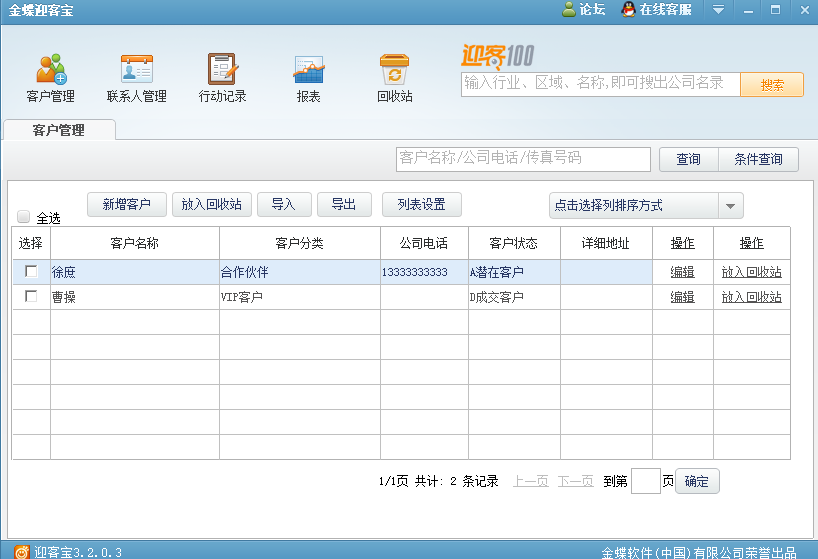The height and width of the screenshot is (559, 818).
Task: Click the D成交客户 status cell
Action: pos(514,297)
